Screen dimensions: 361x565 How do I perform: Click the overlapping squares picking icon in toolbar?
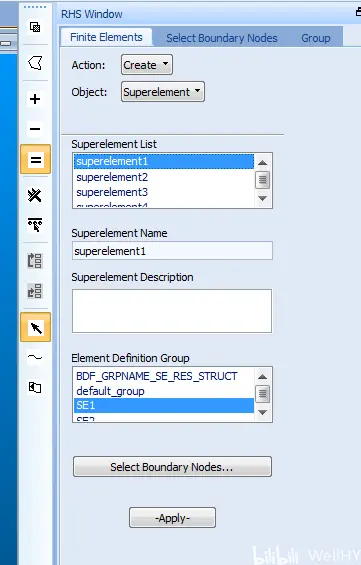[x=35, y=27]
